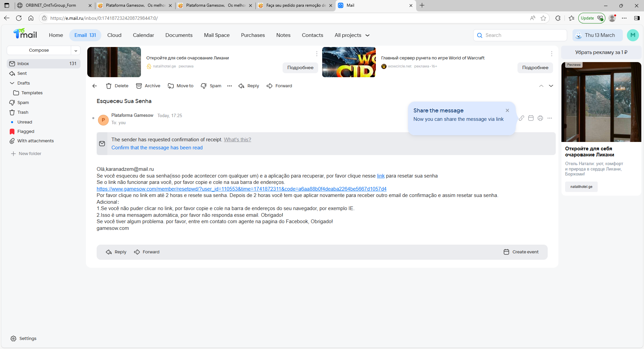Close the Share the message tooltip
Viewport: 644px width, 349px height.
tap(507, 110)
